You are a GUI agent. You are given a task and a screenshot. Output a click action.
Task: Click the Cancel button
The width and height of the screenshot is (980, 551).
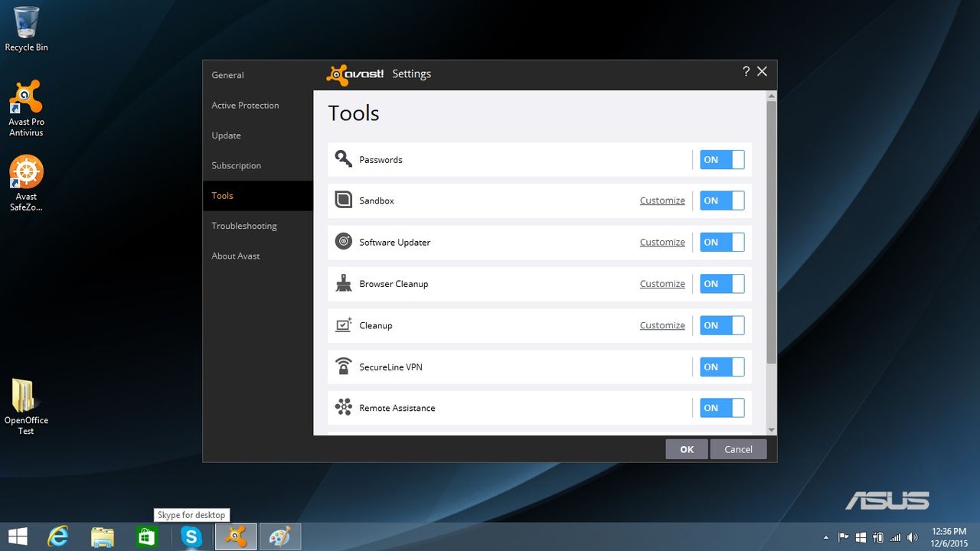pos(738,449)
